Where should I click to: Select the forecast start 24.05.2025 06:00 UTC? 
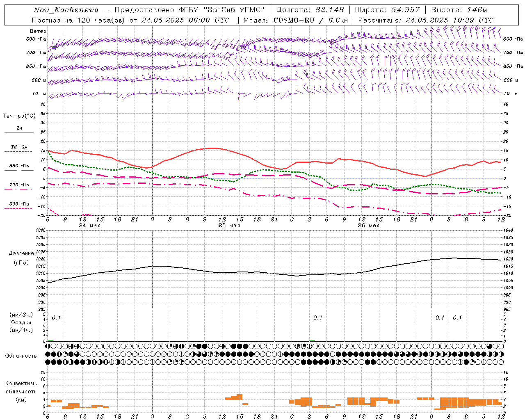[x=185, y=20]
